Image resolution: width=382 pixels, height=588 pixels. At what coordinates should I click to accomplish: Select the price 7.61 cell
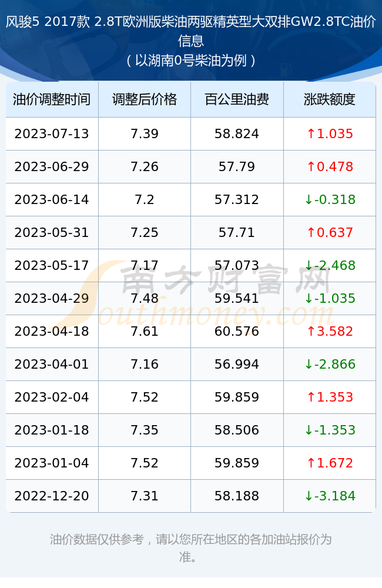145,331
